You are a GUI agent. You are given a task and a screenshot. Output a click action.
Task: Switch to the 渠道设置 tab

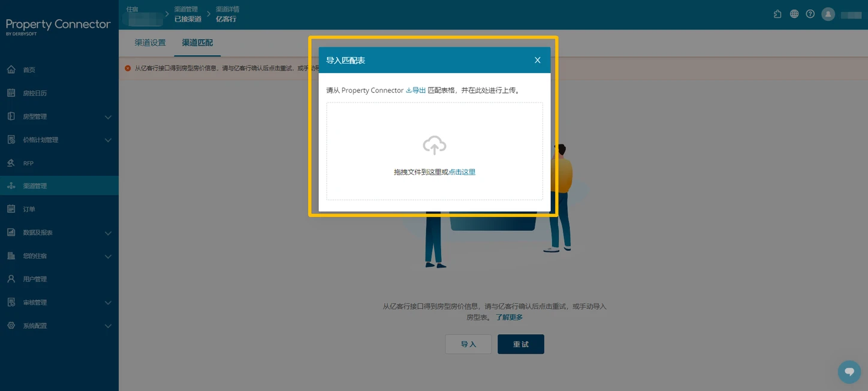coord(150,43)
